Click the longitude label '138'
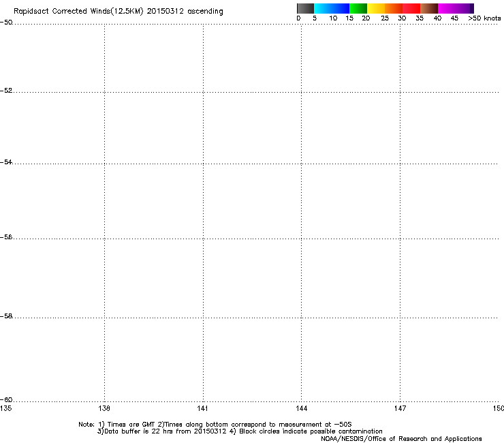The width and height of the screenshot is (504, 443). pyautogui.click(x=104, y=408)
